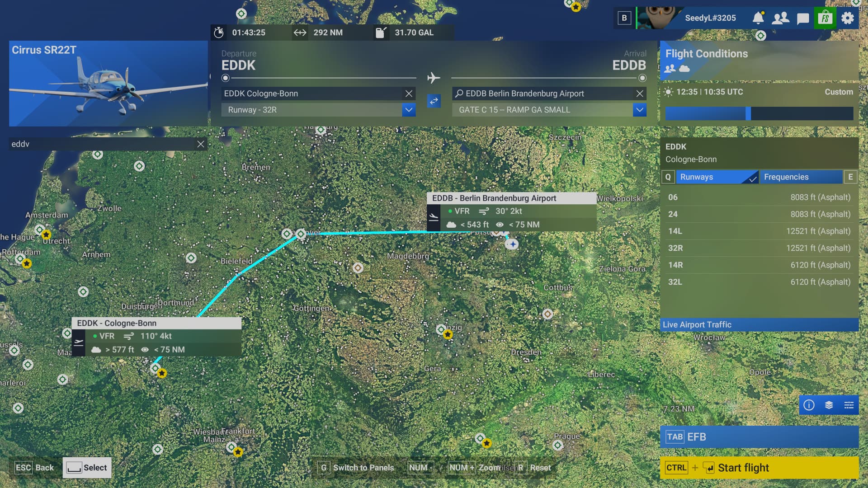
Task: Toggle multiplayer icon in Flight Conditions
Action: (x=670, y=69)
